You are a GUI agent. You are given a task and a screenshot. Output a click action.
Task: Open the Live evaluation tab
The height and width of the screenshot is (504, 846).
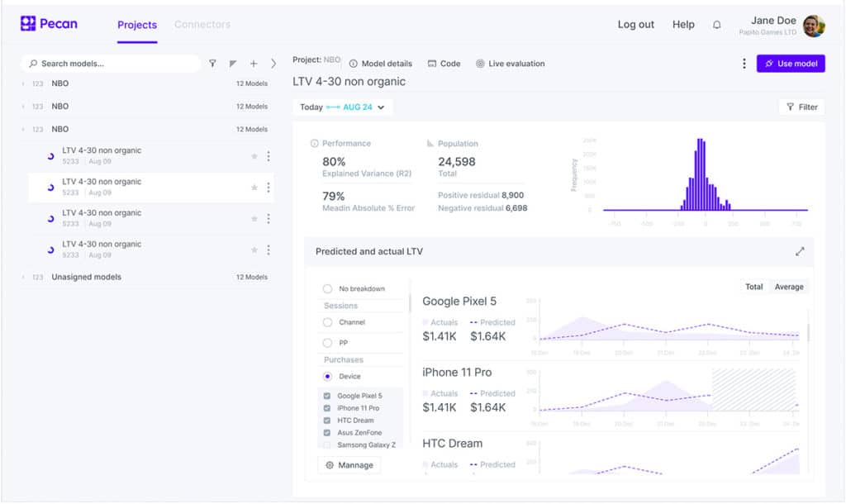pos(511,64)
